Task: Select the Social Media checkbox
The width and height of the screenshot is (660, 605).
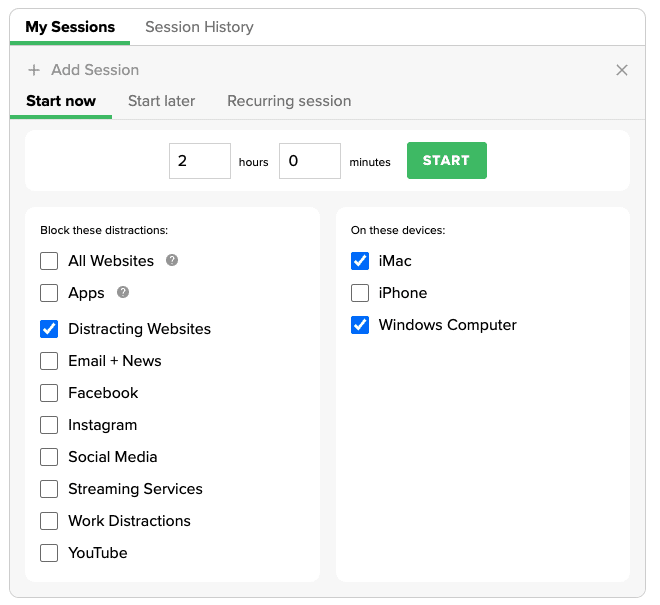Action: (x=49, y=457)
